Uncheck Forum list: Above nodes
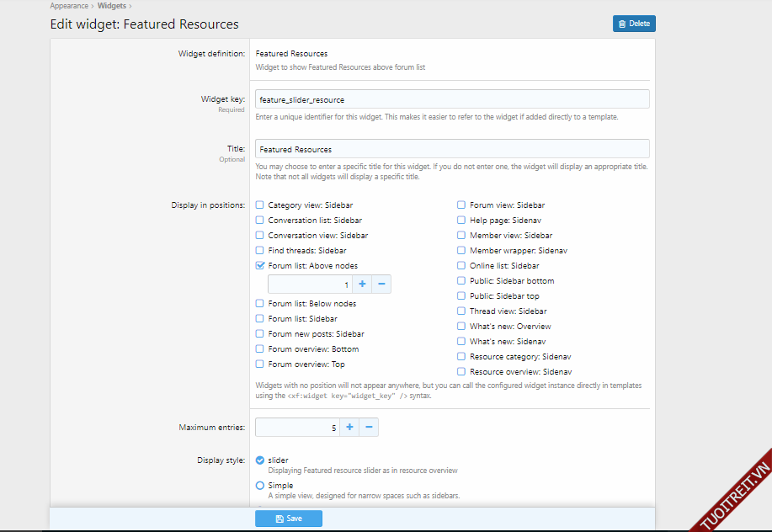This screenshot has width=772, height=532. click(x=260, y=266)
